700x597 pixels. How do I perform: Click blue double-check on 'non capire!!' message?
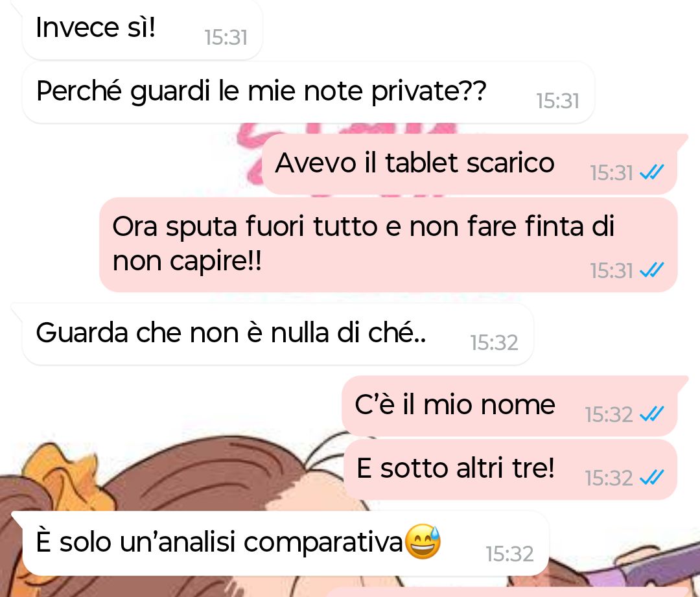(x=652, y=270)
